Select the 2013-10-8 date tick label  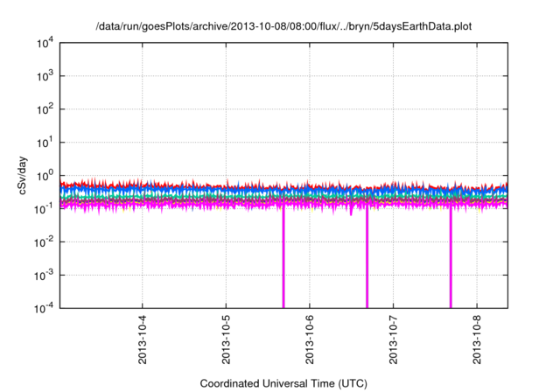pos(477,339)
